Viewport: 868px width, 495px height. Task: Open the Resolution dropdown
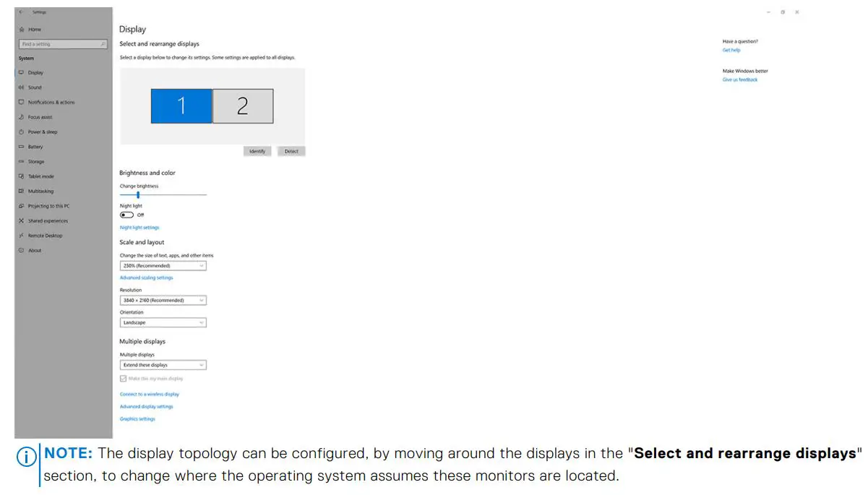(163, 300)
